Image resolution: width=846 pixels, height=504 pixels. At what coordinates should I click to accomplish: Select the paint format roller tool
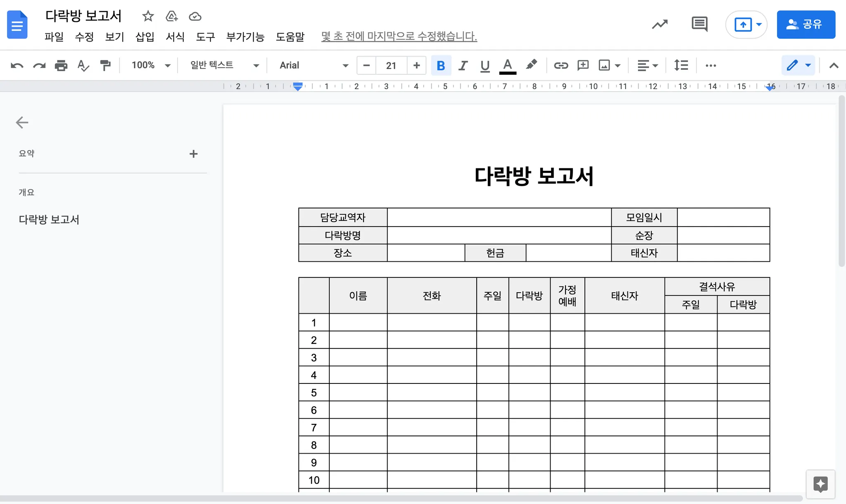105,65
